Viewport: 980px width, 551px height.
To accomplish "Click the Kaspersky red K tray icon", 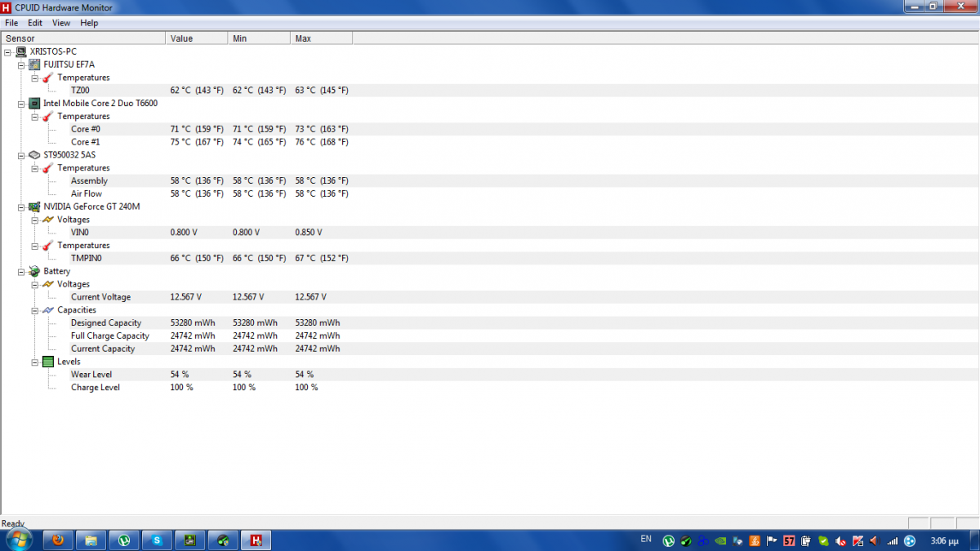I will (857, 540).
